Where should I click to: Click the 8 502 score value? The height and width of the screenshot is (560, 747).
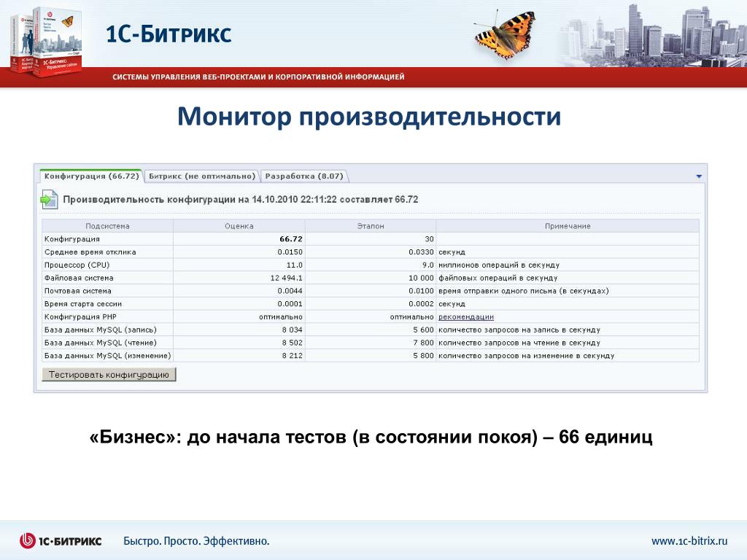[292, 343]
